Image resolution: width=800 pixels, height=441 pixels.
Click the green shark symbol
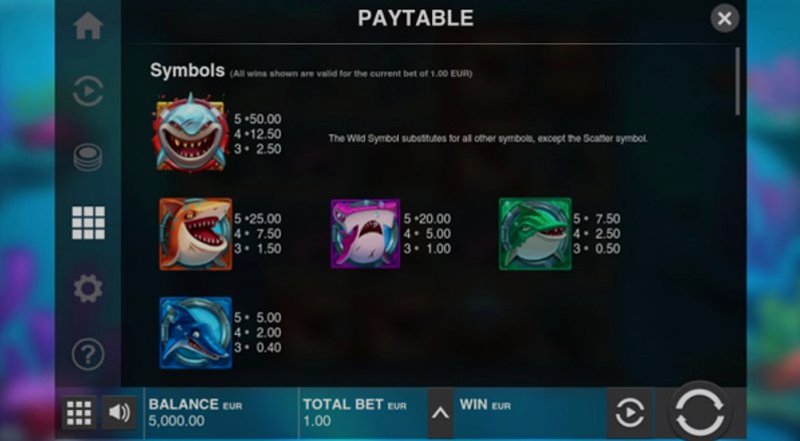(535, 234)
